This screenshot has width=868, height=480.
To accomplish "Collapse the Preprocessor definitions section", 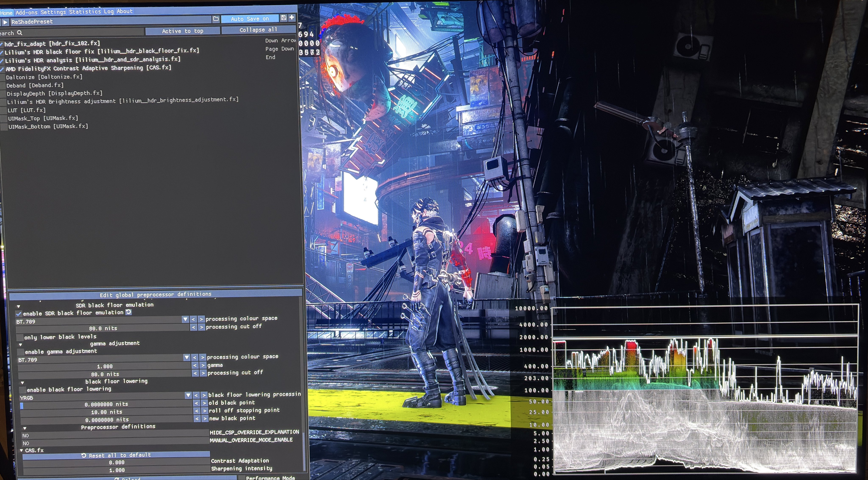I will pos(25,428).
